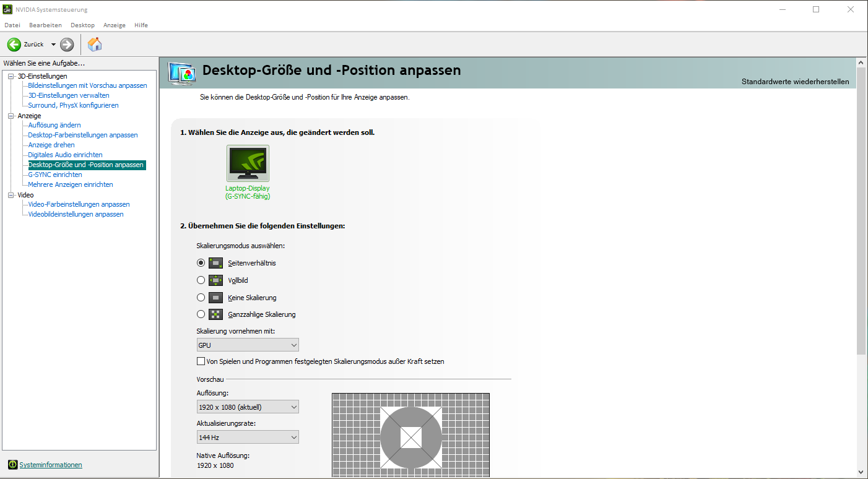This screenshot has width=868, height=479.
Task: Click the Systeminformationen green info icon
Action: [12, 465]
